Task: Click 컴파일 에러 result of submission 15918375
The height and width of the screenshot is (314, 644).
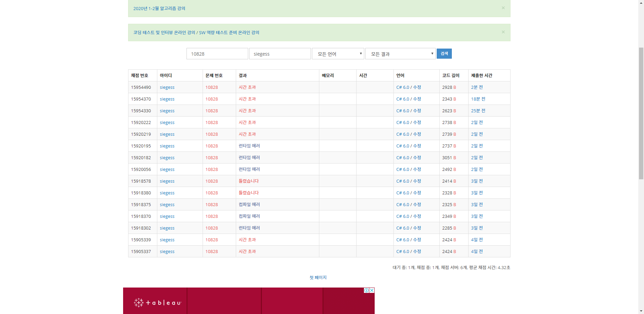Action: [x=249, y=204]
